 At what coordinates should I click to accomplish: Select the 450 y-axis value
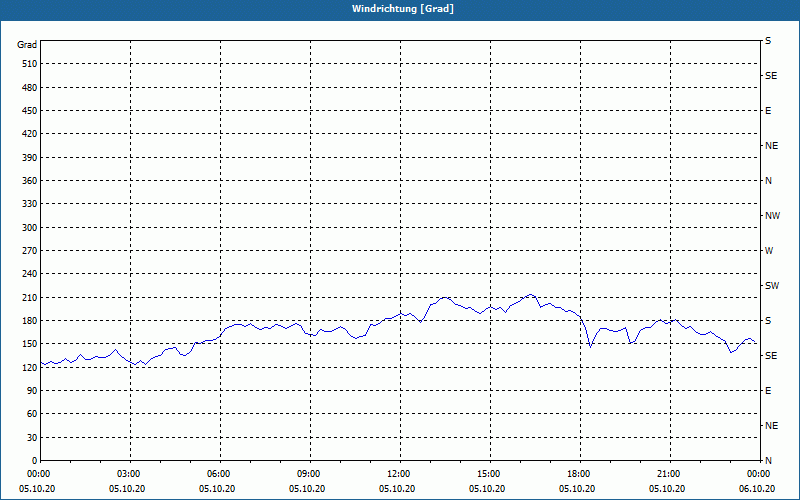click(30, 111)
